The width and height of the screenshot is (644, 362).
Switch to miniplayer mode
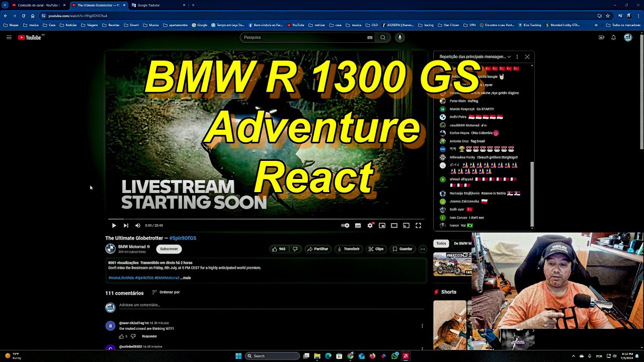point(382,225)
